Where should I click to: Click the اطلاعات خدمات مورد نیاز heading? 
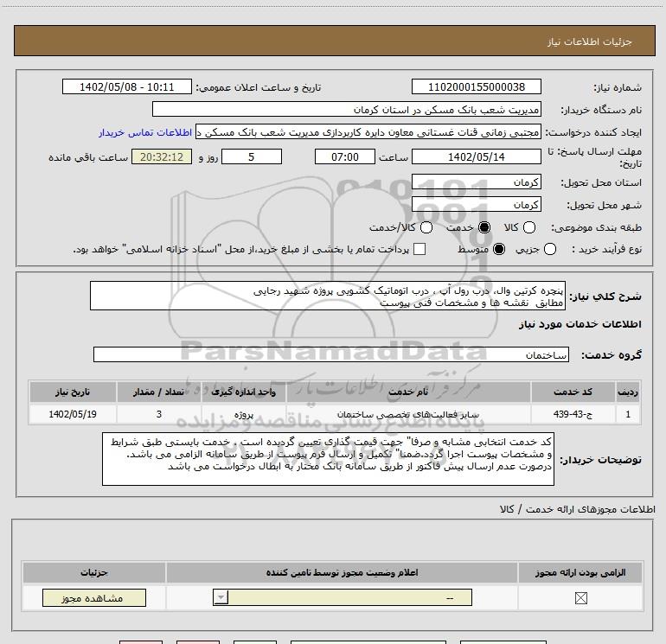[x=580, y=324]
